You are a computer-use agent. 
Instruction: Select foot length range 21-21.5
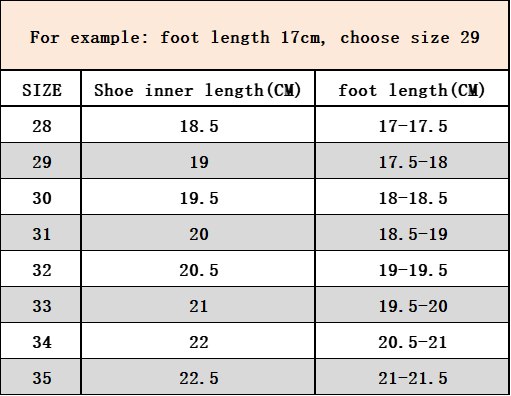[x=412, y=377]
